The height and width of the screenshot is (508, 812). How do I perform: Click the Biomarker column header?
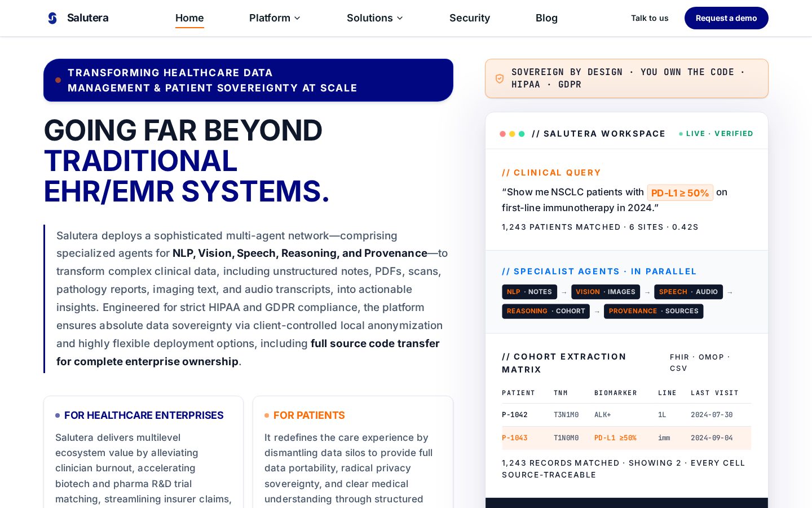(616, 393)
